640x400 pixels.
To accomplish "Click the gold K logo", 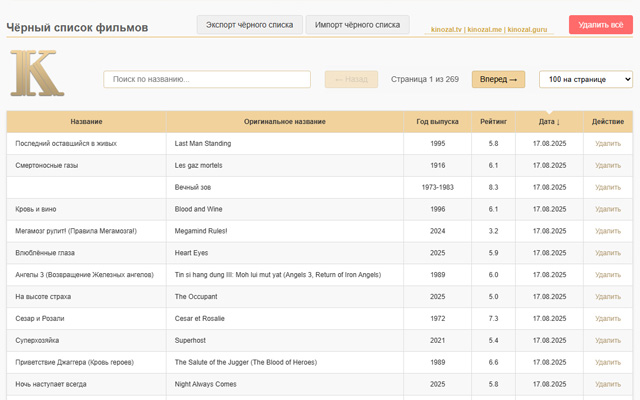I will [37, 73].
